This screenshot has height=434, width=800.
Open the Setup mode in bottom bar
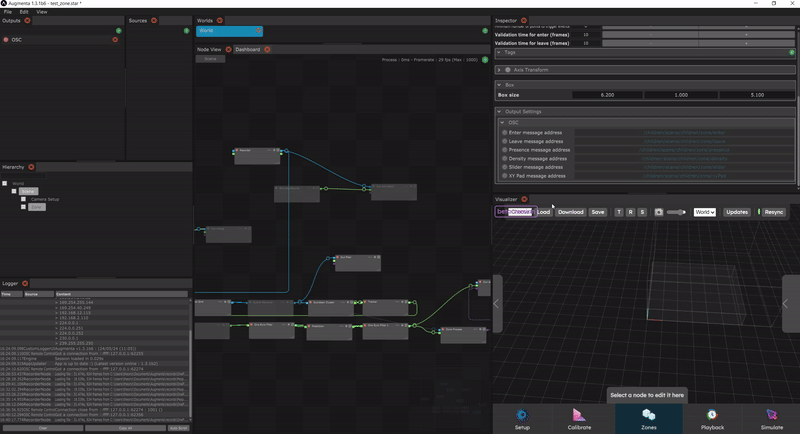(521, 417)
